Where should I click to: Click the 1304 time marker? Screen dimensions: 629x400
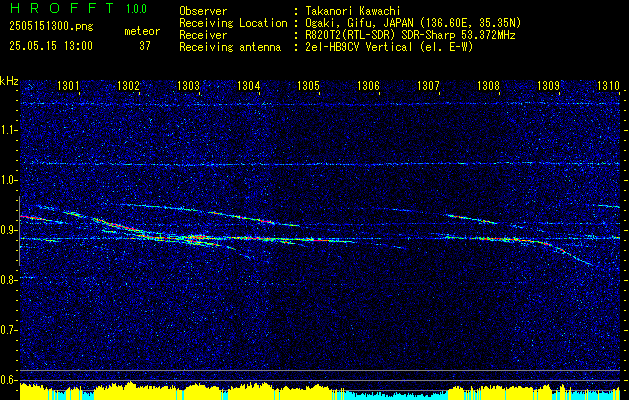point(248,85)
